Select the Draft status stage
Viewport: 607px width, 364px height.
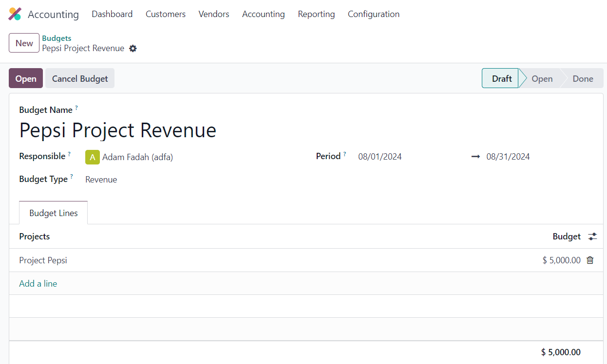[500, 78]
